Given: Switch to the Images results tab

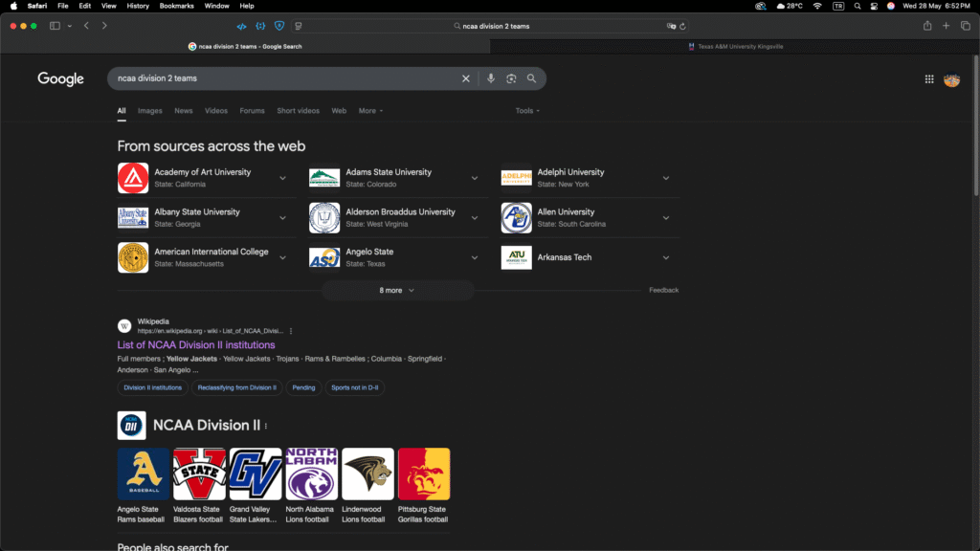Looking at the screenshot, I should click(x=150, y=111).
